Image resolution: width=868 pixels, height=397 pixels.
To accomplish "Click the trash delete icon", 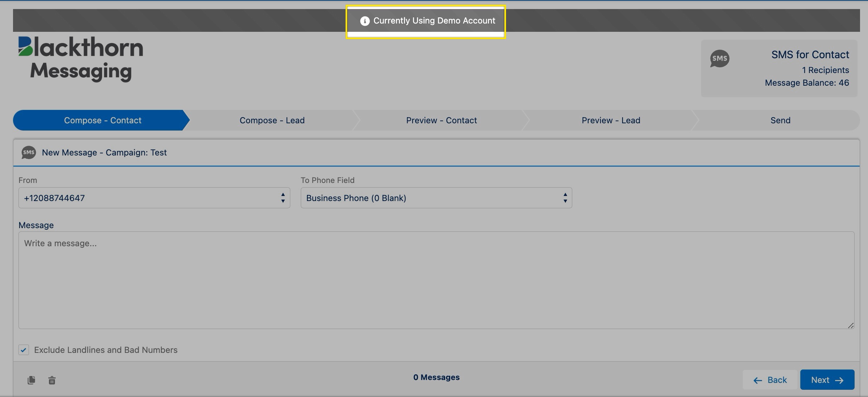I will [52, 380].
